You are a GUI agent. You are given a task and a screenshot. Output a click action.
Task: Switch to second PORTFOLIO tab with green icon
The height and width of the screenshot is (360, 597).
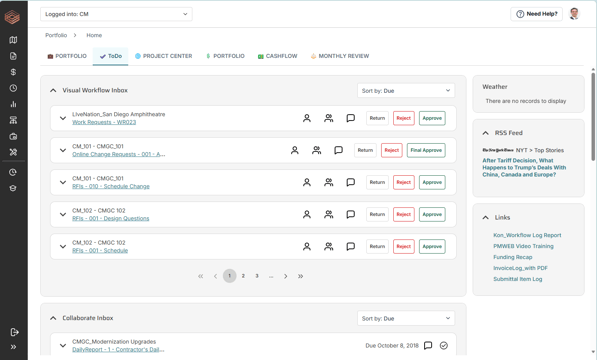coord(225,56)
